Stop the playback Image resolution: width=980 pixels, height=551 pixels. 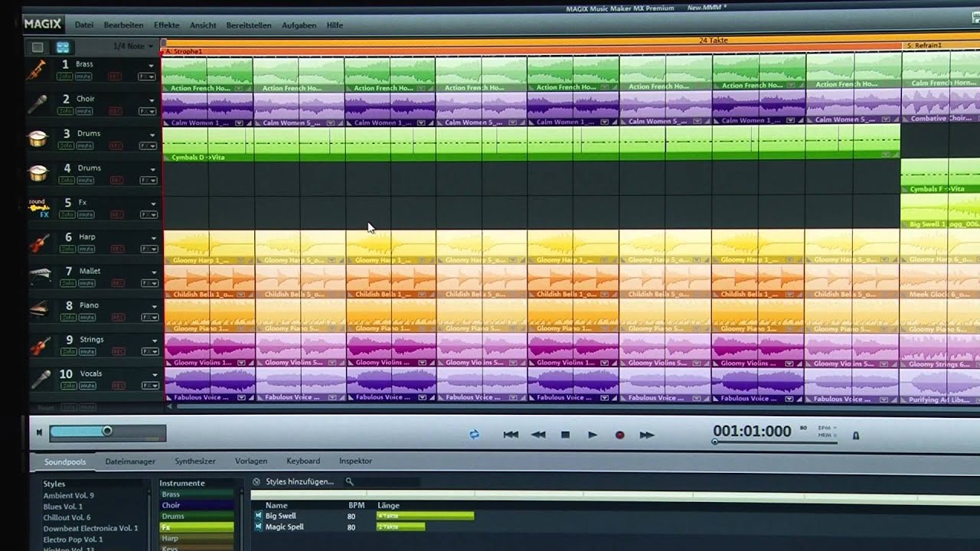(565, 435)
